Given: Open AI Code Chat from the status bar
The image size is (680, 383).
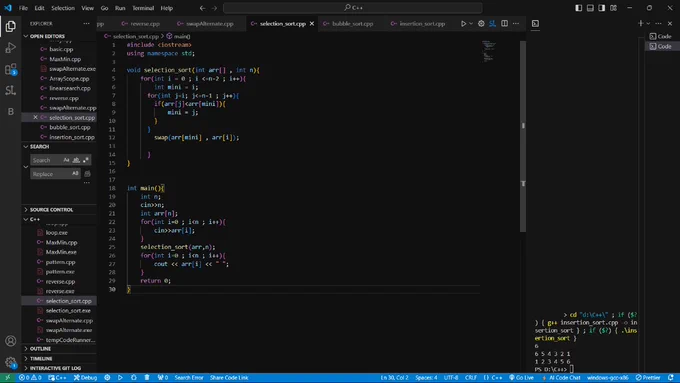Looking at the screenshot, I should 561,378.
